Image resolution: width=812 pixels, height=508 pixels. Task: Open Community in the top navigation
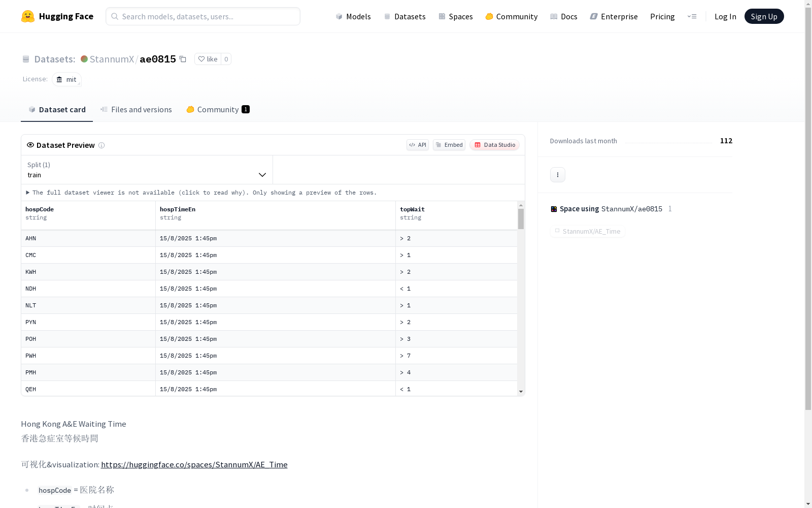coord(512,16)
